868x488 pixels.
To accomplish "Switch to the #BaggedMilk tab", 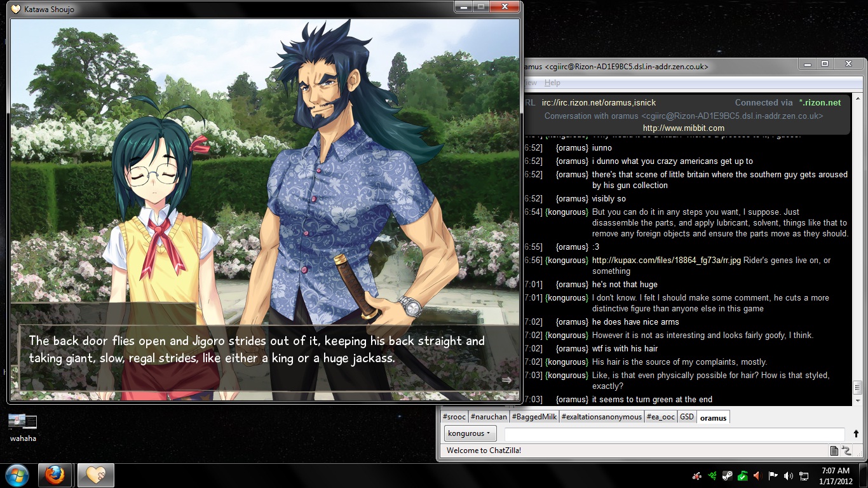I will point(534,417).
